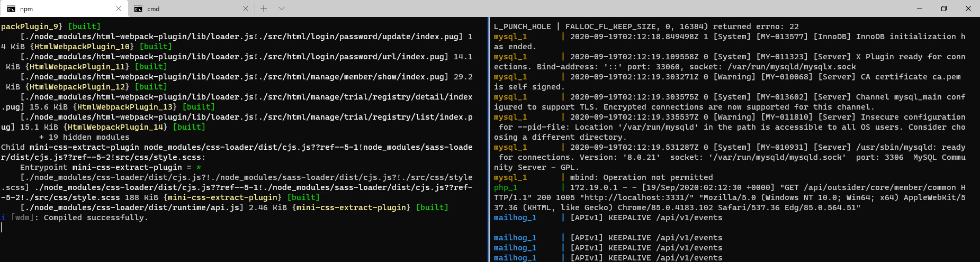Open a new terminal tab
Image resolution: width=980 pixels, height=262 pixels.
pos(264,8)
